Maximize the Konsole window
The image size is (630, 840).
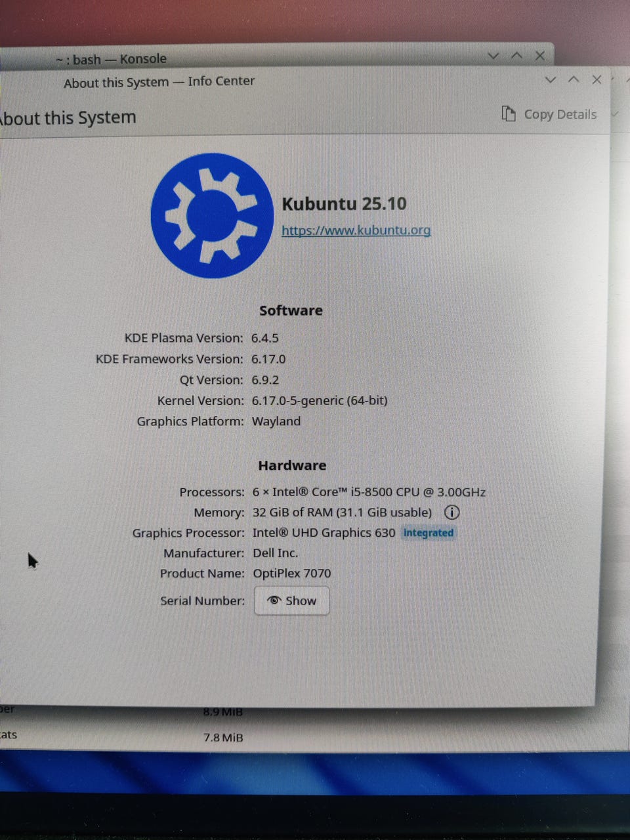coord(516,56)
